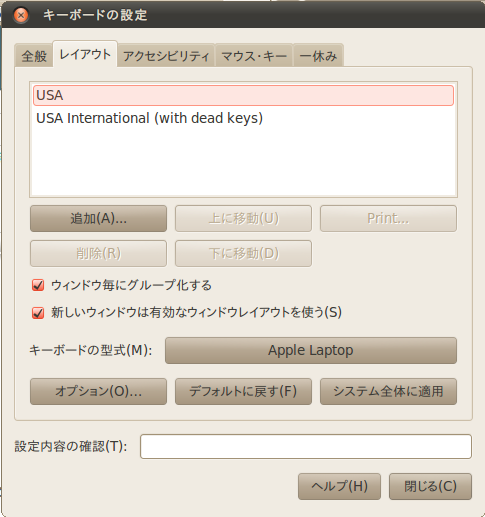Click システム全体に適用 button

[388, 392]
